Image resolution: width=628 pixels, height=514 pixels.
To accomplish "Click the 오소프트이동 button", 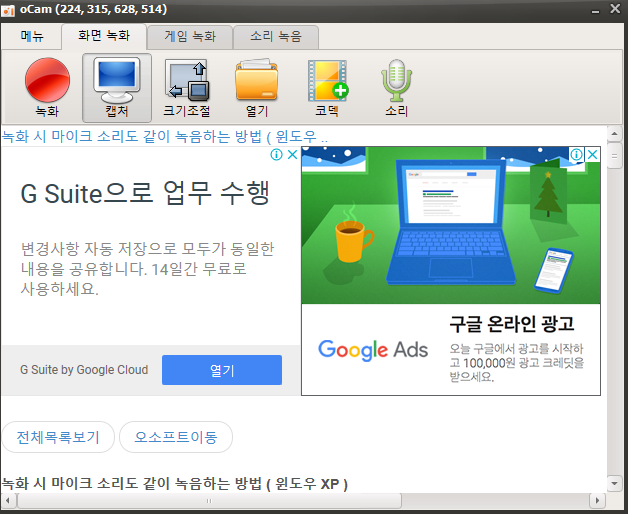I will click(x=176, y=437).
